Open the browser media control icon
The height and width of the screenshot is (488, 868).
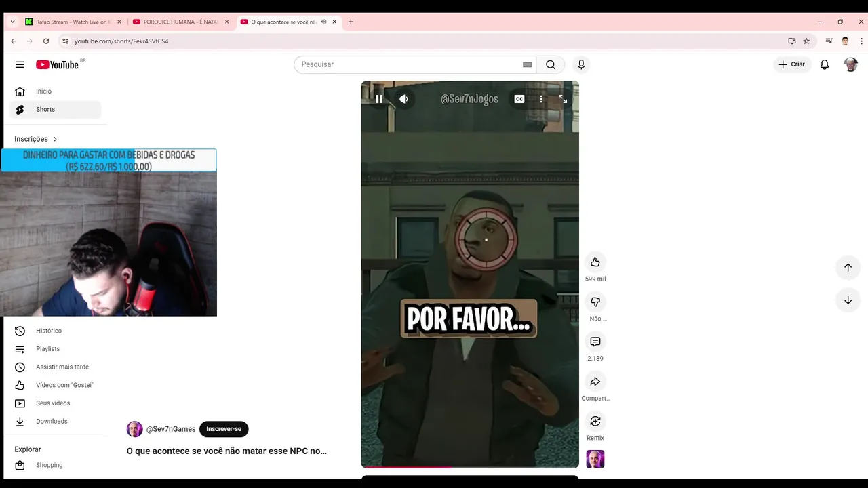829,41
